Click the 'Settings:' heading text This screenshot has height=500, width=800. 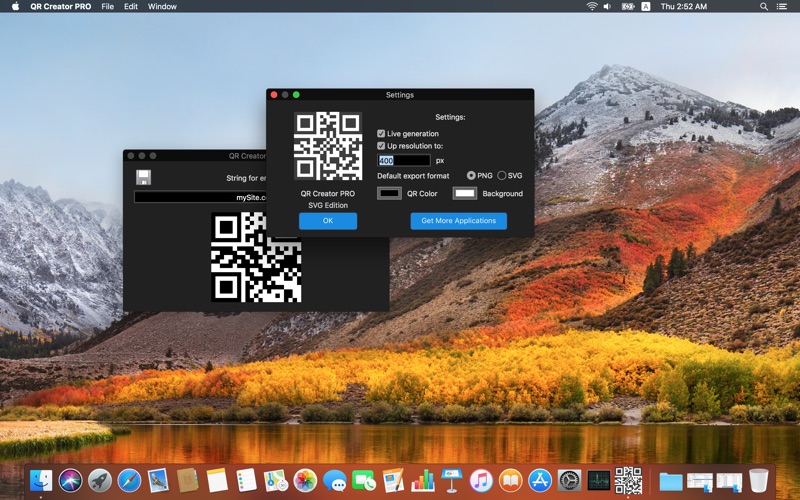(450, 117)
